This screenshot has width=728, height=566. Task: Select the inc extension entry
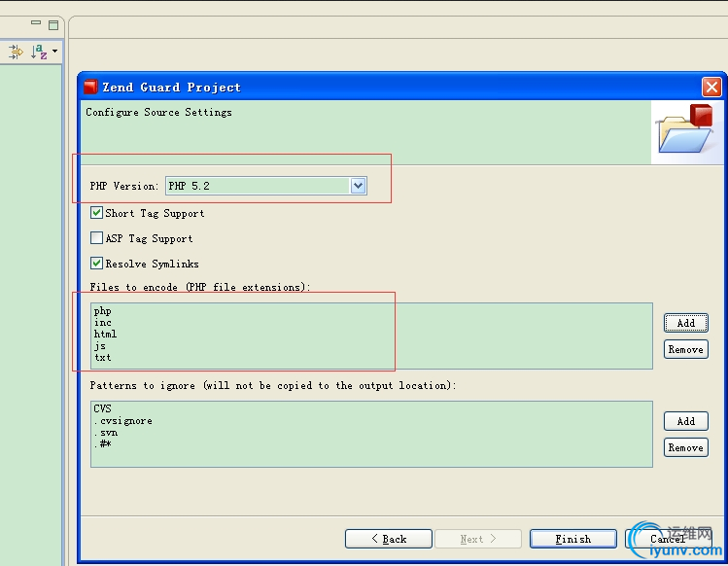(103, 323)
